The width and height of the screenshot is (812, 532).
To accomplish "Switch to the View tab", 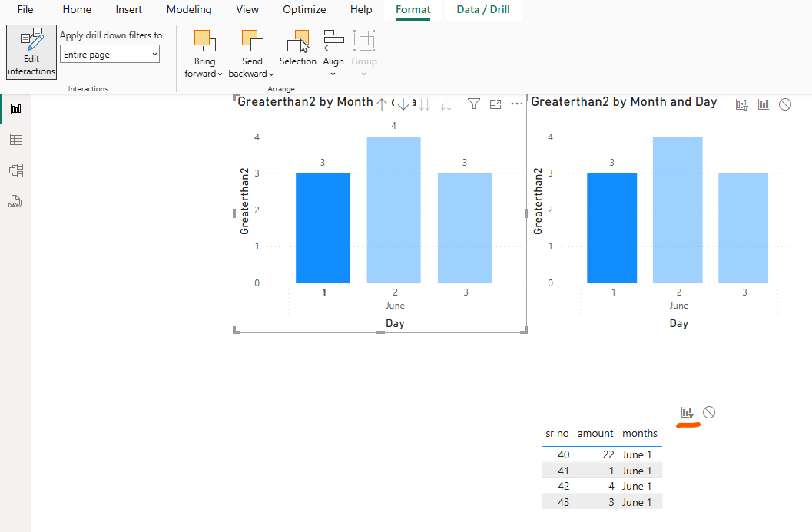I will click(x=247, y=9).
